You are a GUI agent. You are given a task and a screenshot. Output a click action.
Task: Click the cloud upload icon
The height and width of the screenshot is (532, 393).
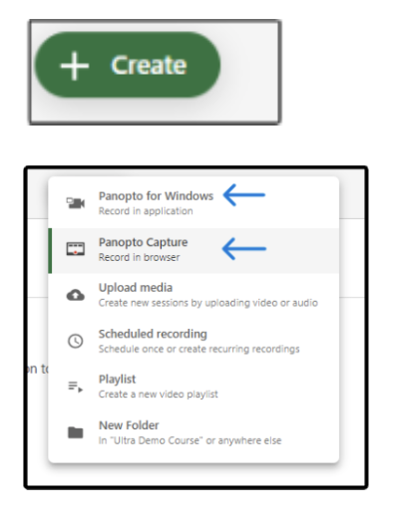(76, 295)
